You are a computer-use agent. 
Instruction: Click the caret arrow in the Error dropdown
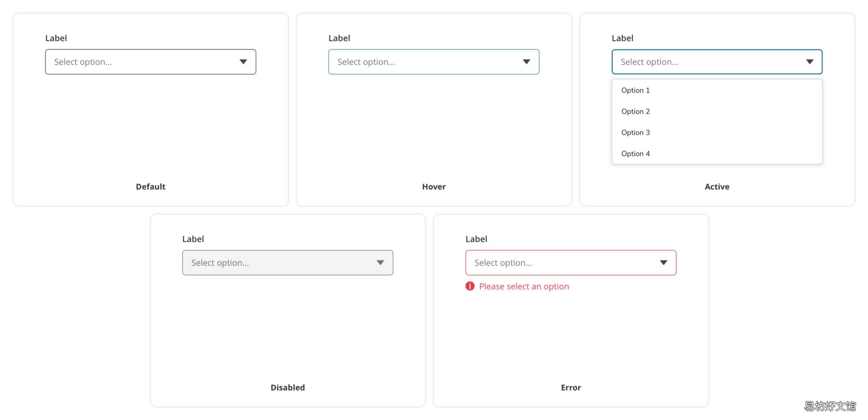664,262
